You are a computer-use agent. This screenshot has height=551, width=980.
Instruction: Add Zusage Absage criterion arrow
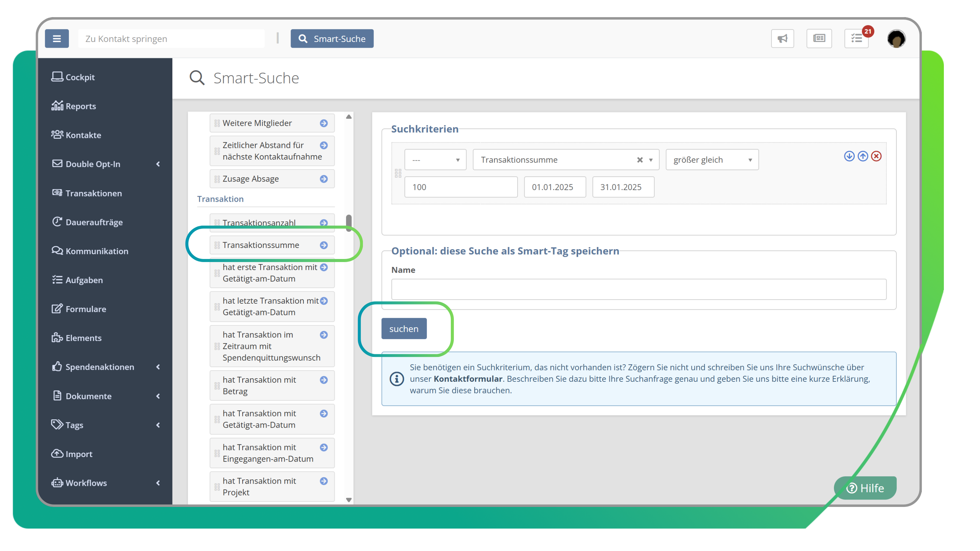coord(324,179)
